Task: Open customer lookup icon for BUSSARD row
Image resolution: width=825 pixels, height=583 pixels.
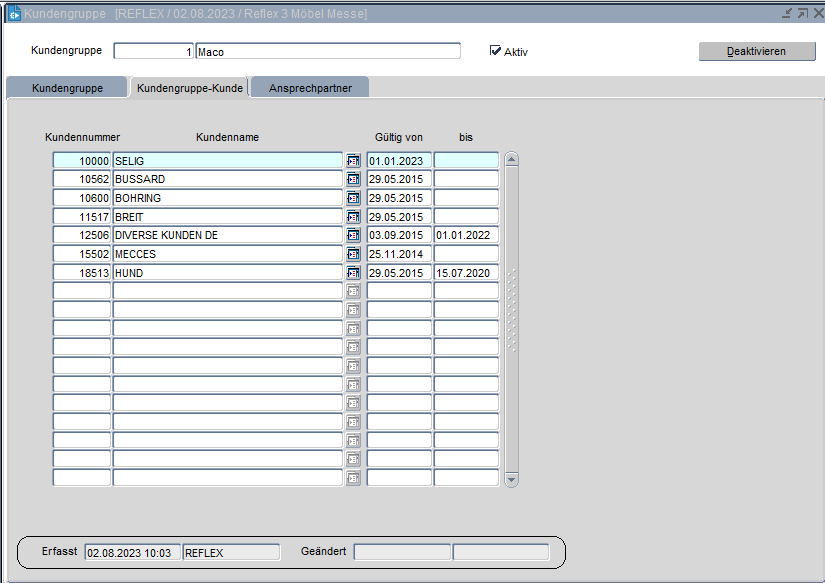Action: [353, 179]
